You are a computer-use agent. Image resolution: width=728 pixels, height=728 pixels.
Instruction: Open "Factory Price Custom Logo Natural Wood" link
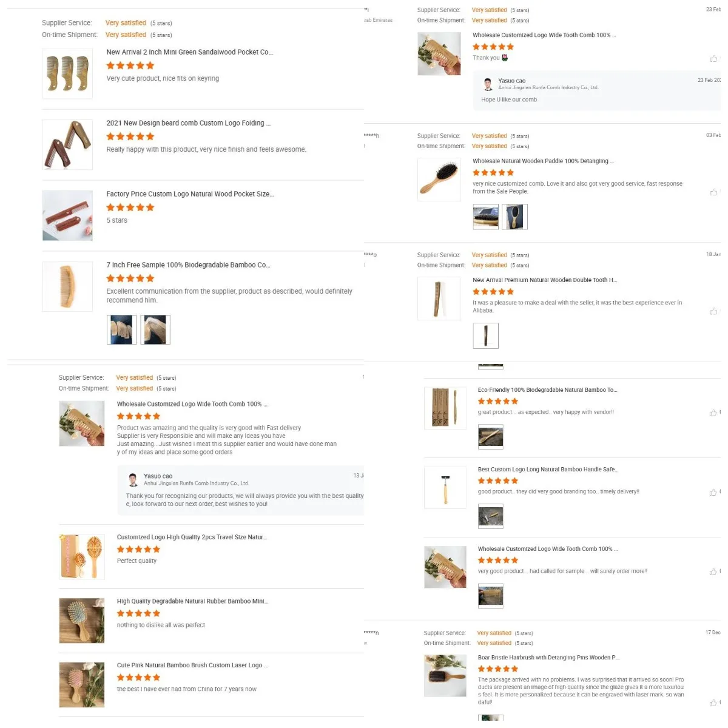point(190,194)
